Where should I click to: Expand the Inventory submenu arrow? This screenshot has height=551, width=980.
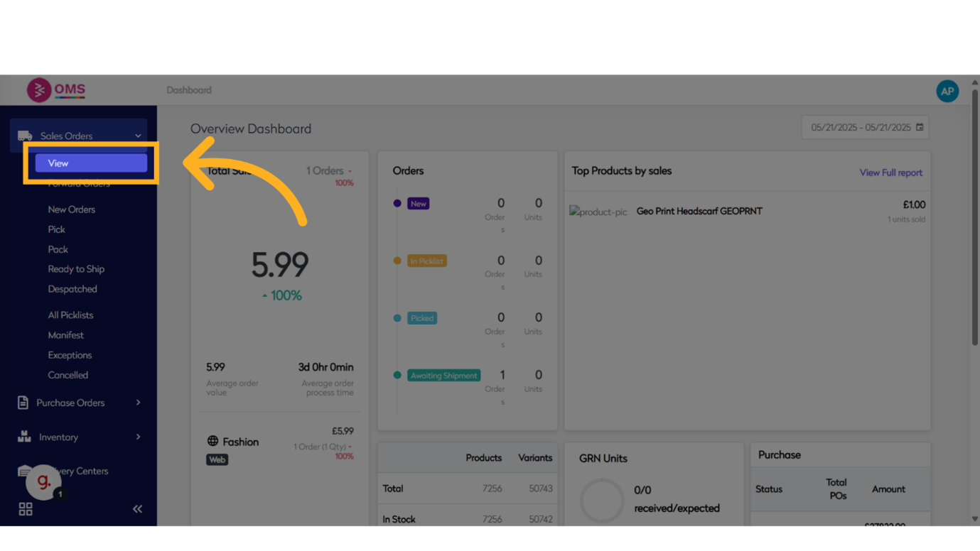pyautogui.click(x=138, y=437)
